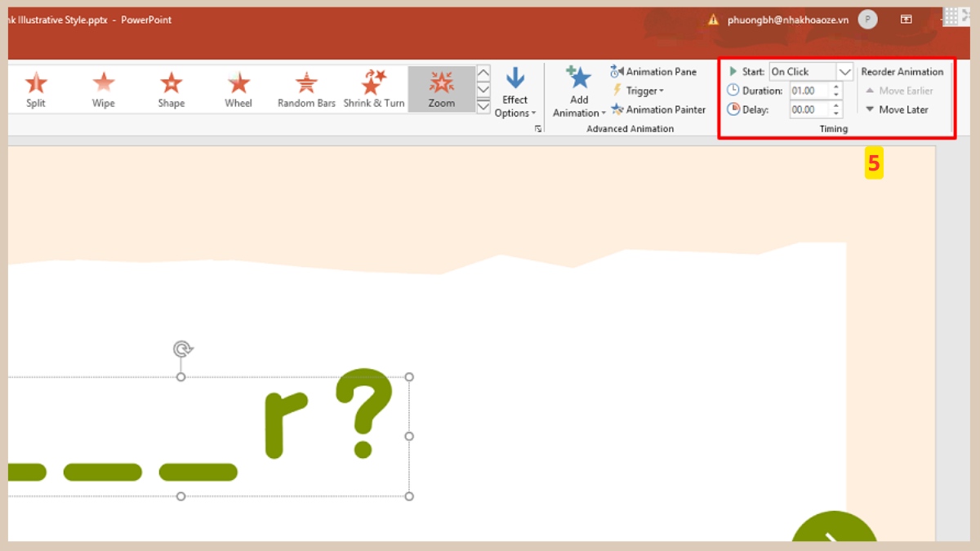
Task: Apply the Zoom animation effect
Action: [441, 86]
